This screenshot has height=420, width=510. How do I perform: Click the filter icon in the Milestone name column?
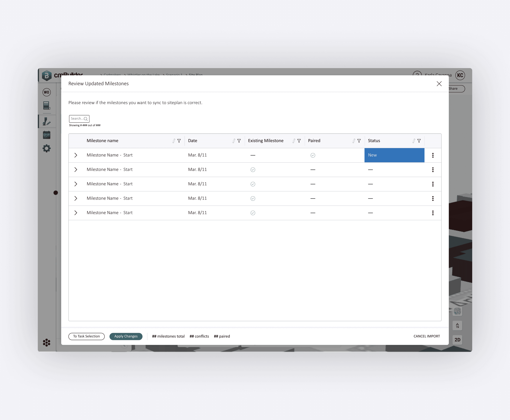tap(179, 141)
